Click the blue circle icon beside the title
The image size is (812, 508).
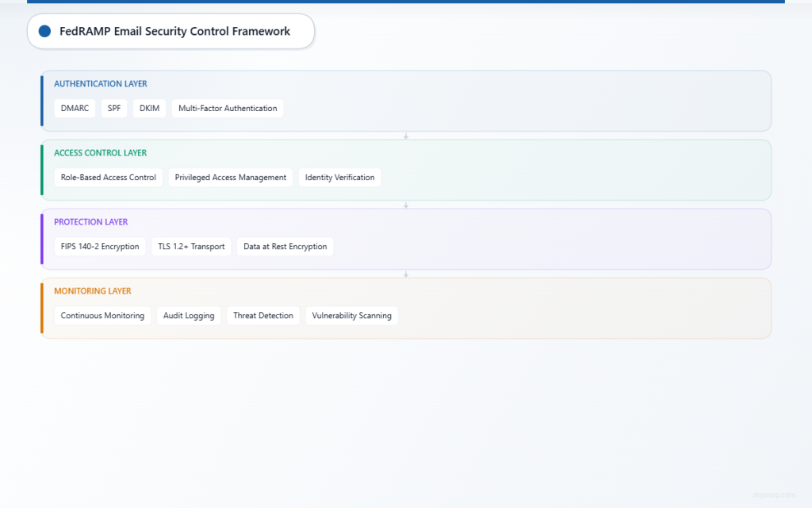coord(44,31)
